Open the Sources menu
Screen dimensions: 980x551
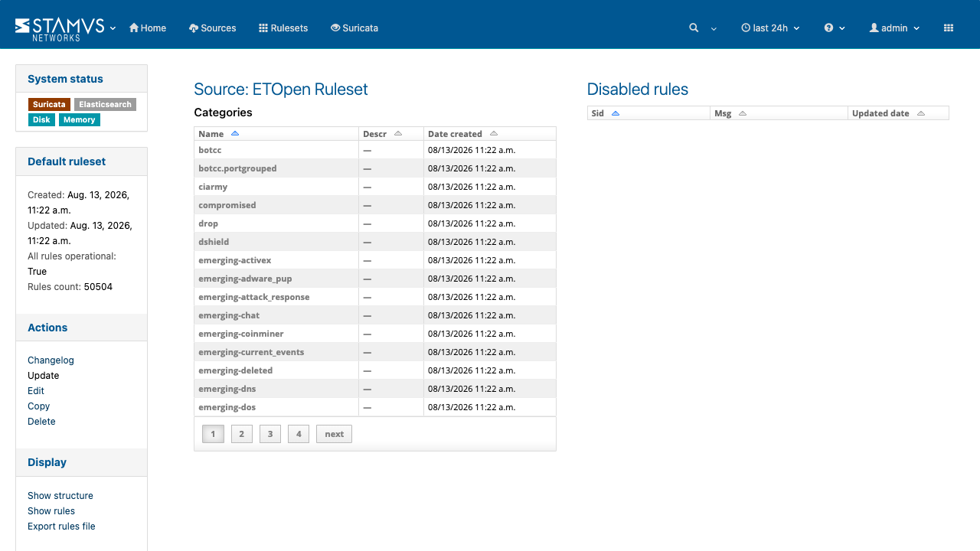tap(212, 28)
